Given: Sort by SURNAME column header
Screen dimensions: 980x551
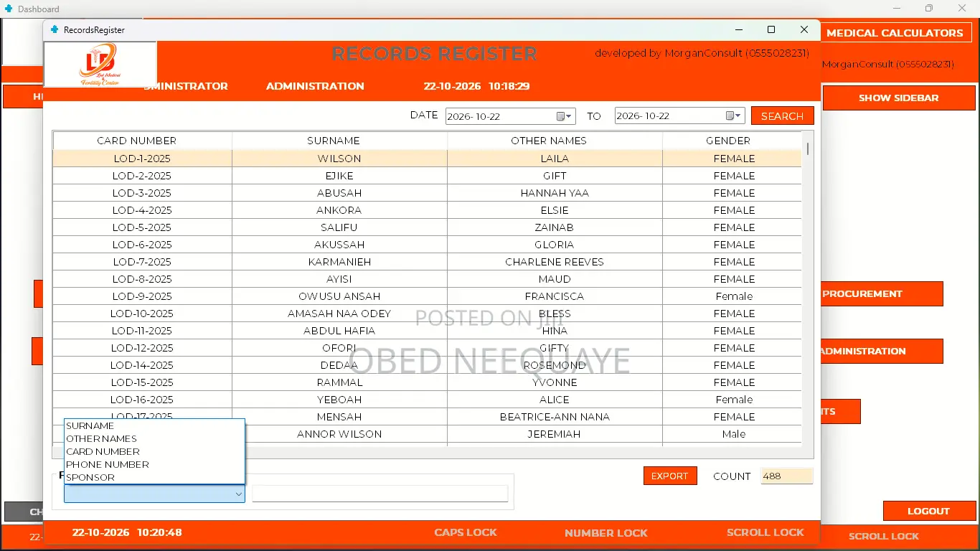Looking at the screenshot, I should tap(339, 141).
